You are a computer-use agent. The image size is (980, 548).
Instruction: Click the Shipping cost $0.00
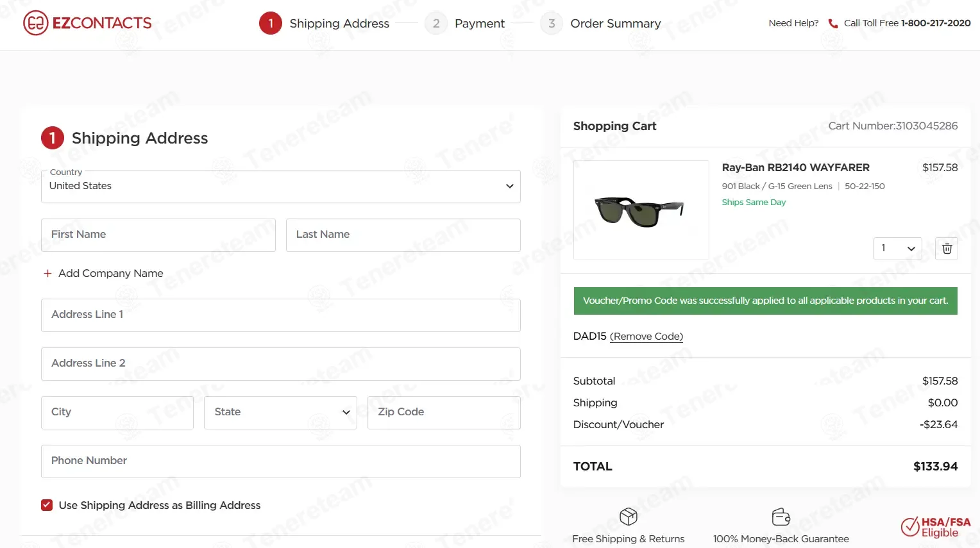(943, 403)
